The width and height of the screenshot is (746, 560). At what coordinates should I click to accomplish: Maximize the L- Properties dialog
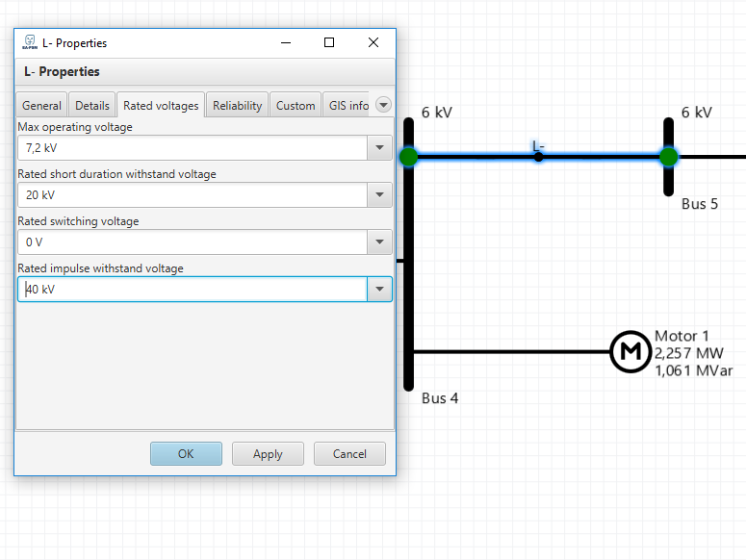pos(329,42)
